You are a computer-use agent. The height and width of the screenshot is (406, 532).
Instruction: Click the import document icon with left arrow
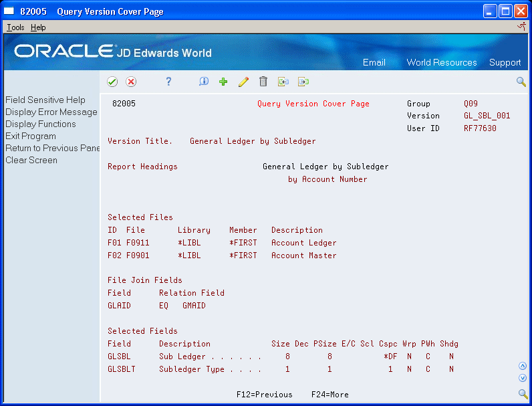coord(283,82)
